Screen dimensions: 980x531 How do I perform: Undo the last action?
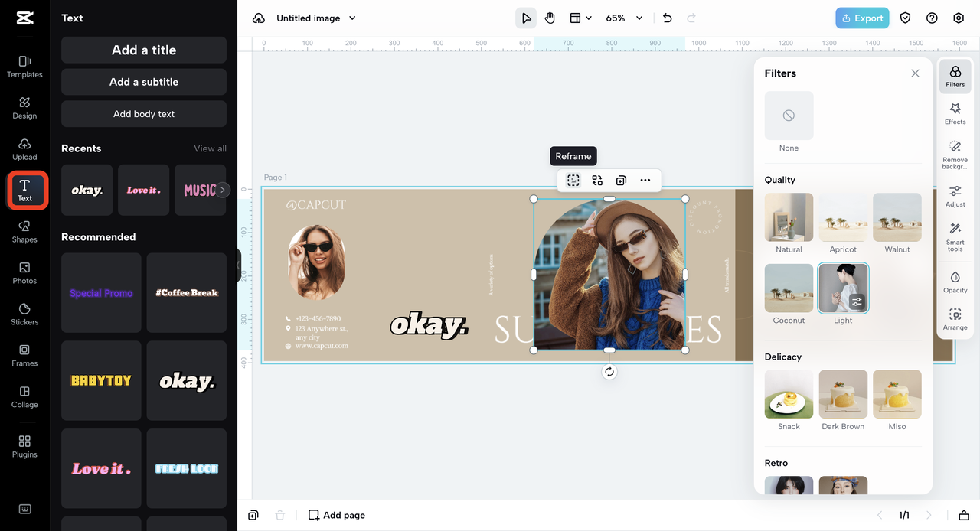point(667,18)
